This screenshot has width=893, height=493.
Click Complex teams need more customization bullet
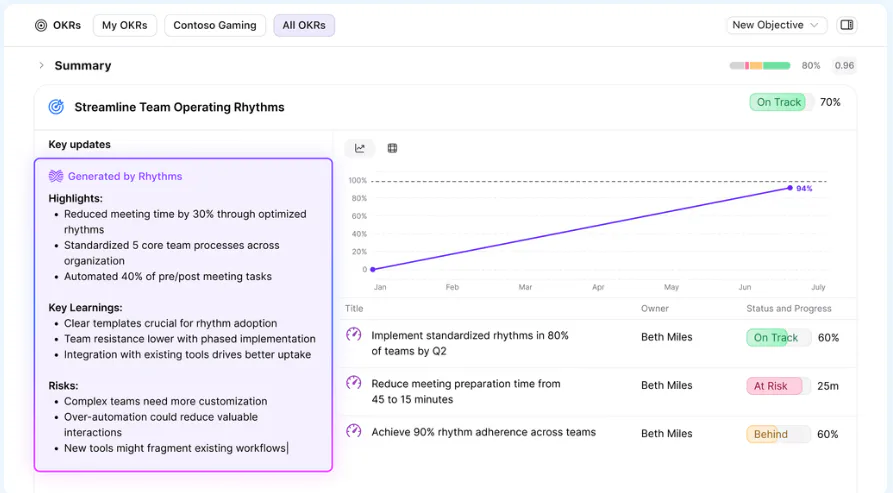[x=165, y=401]
